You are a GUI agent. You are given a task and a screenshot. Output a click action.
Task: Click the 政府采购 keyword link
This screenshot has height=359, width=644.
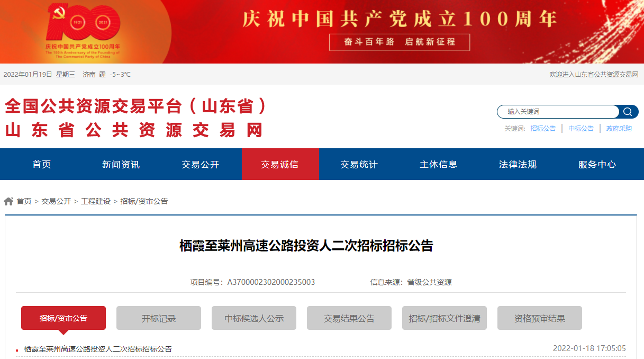(619, 129)
